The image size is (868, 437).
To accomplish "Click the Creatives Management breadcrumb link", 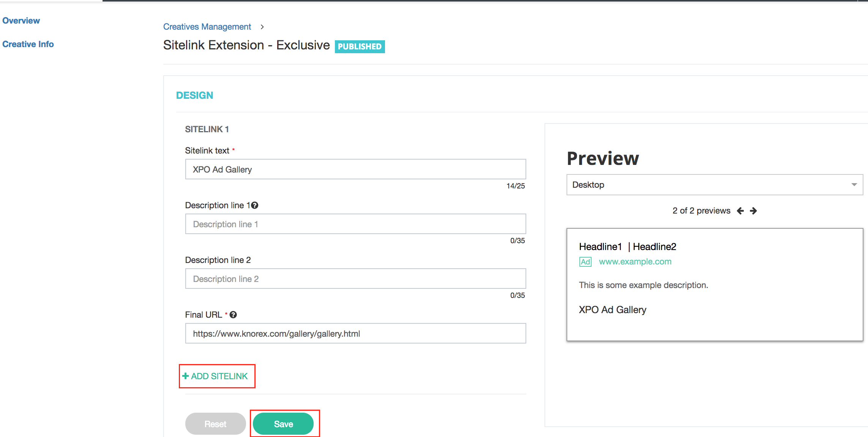I will tap(207, 27).
